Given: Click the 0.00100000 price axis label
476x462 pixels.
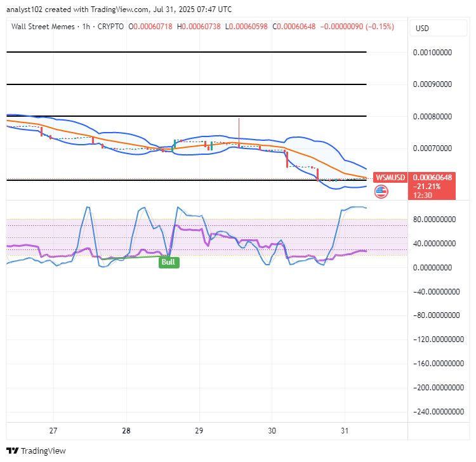Looking at the screenshot, I should [x=432, y=53].
